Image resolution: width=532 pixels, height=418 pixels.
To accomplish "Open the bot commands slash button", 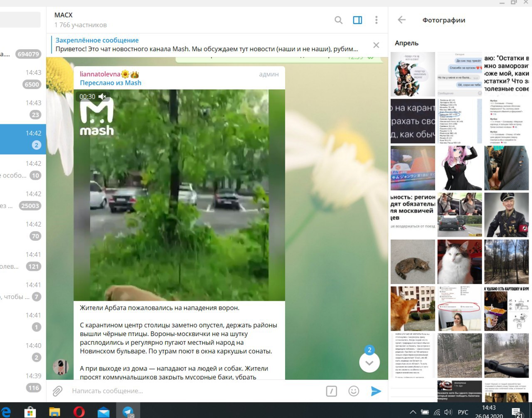I will point(331,391).
